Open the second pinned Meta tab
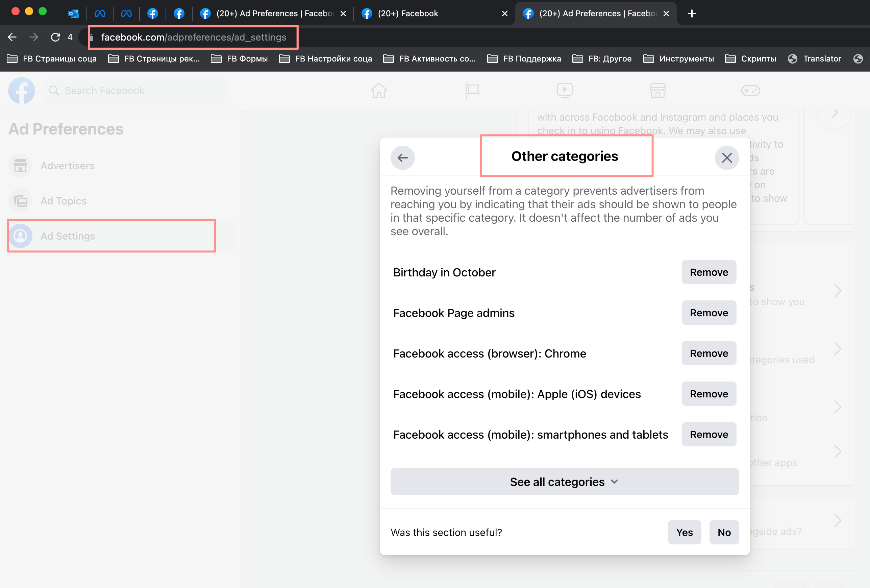The height and width of the screenshot is (588, 870). pos(126,14)
